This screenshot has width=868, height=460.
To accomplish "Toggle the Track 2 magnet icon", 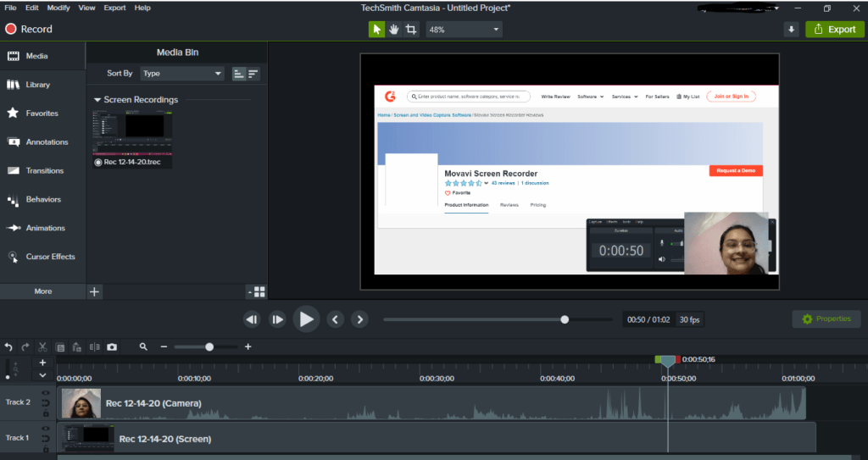I will (45, 403).
